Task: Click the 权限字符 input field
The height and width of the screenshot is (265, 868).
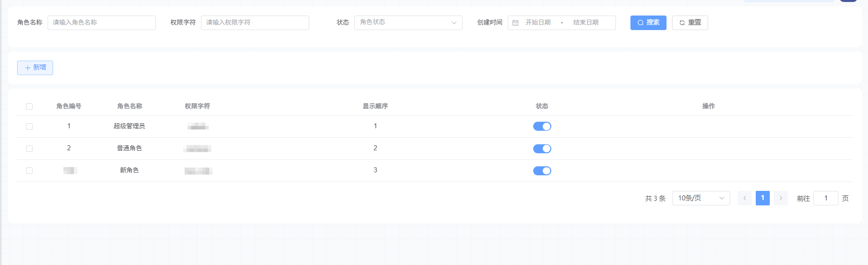Action: (x=255, y=23)
